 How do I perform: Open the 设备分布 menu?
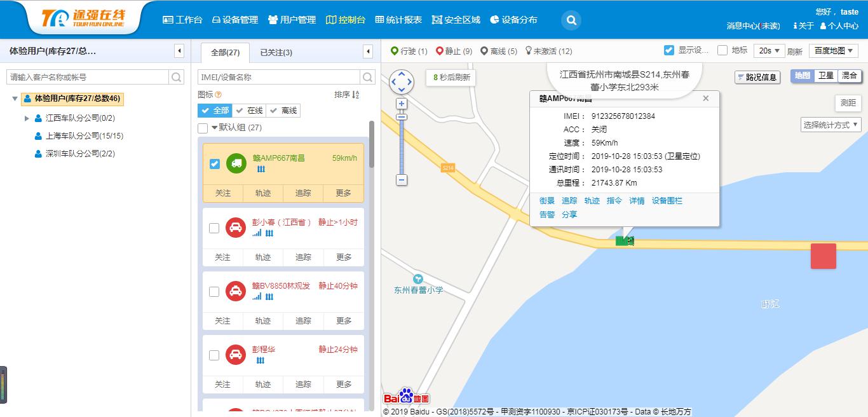point(513,20)
